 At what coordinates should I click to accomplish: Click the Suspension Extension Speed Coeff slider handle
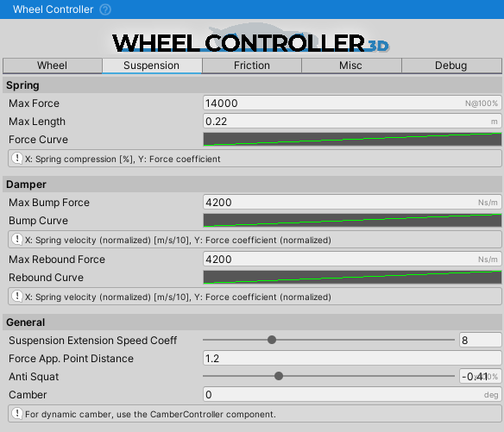coord(272,340)
